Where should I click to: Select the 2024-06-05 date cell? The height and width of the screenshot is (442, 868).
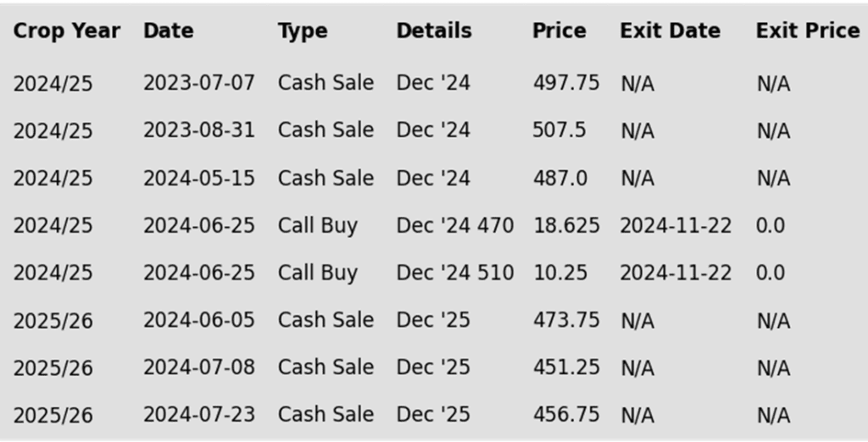pyautogui.click(x=199, y=320)
